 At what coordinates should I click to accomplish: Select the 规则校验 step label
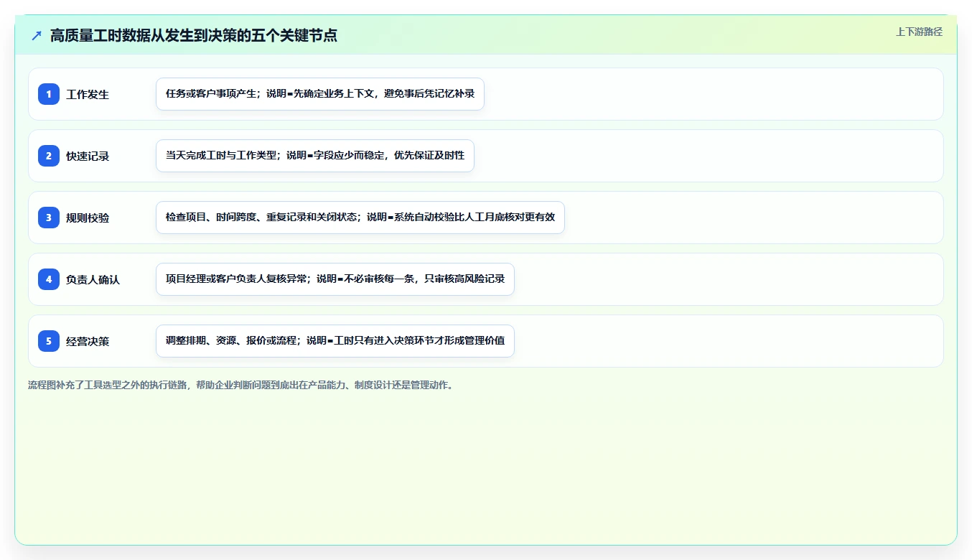(x=88, y=218)
